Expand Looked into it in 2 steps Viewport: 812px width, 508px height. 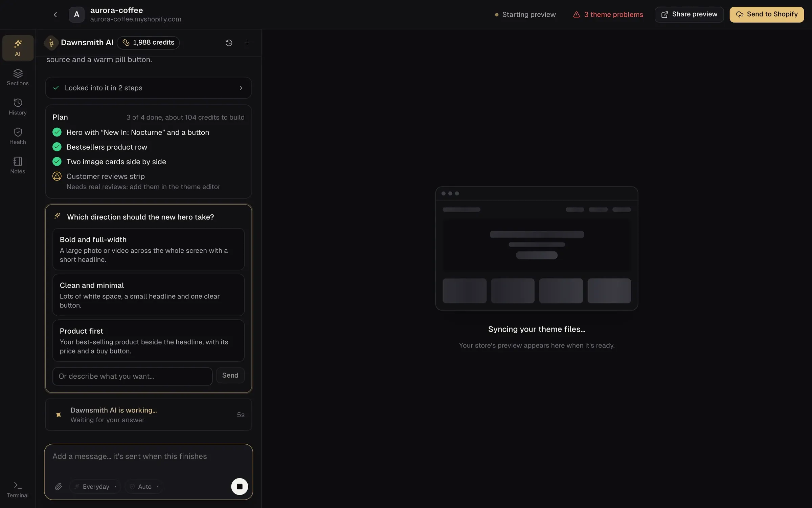tap(148, 88)
